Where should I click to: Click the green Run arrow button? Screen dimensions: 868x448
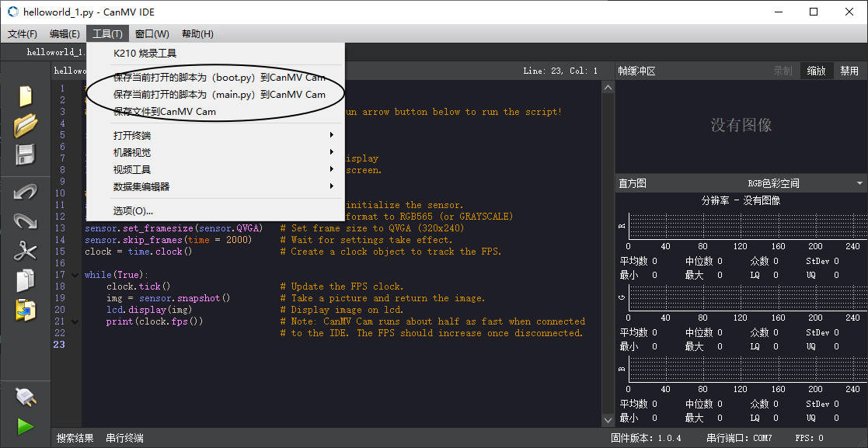[x=26, y=426]
